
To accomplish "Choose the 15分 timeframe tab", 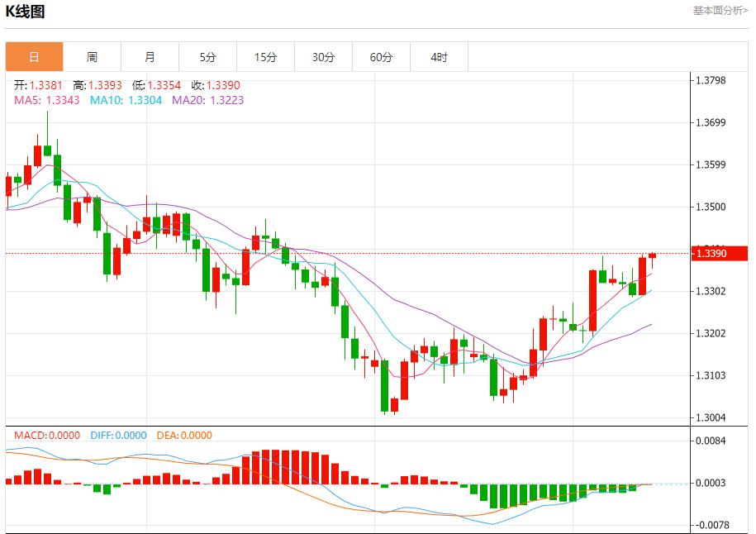I will coord(265,57).
